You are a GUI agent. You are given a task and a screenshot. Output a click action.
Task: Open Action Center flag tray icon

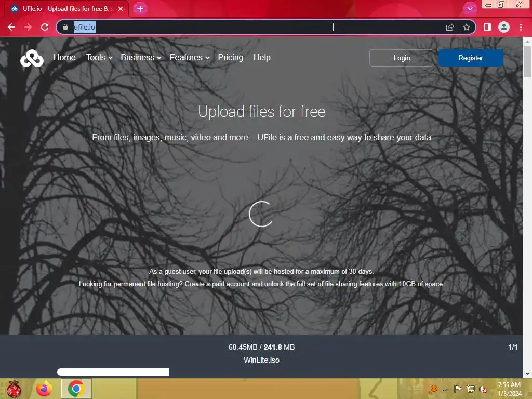click(x=458, y=389)
